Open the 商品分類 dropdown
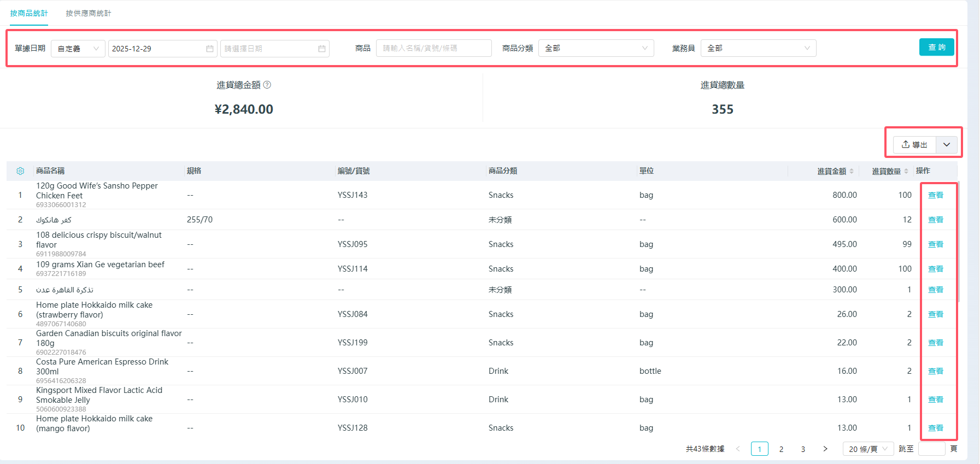This screenshot has width=980, height=464. point(596,48)
